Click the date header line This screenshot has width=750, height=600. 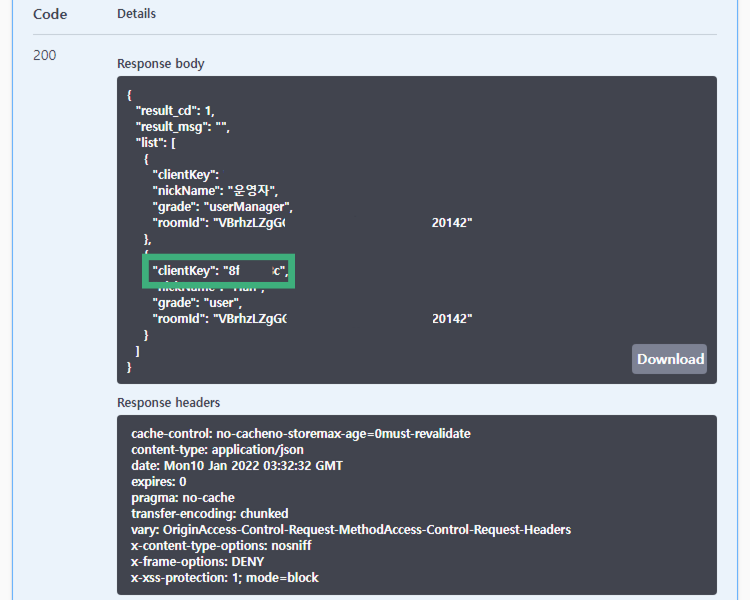238,466
